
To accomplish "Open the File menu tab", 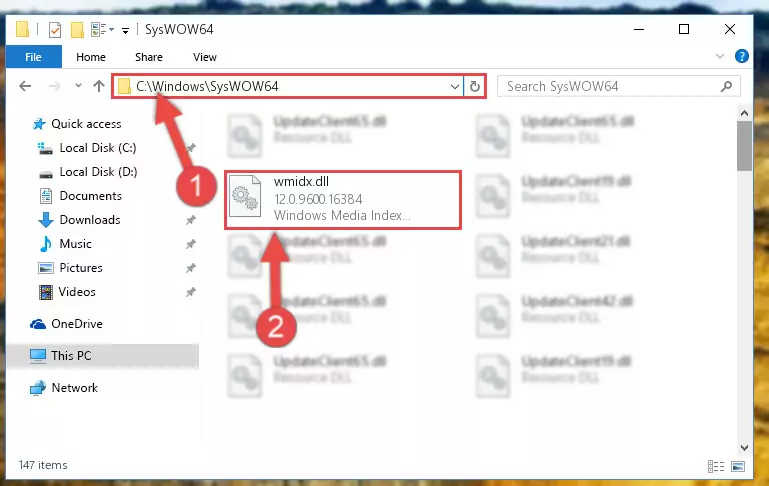I will [x=33, y=57].
